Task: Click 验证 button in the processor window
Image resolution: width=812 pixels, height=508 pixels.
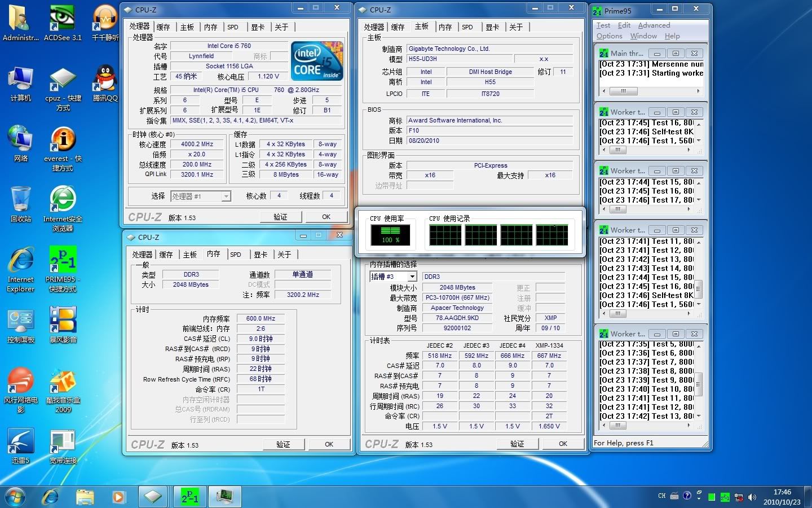Action: [x=280, y=217]
